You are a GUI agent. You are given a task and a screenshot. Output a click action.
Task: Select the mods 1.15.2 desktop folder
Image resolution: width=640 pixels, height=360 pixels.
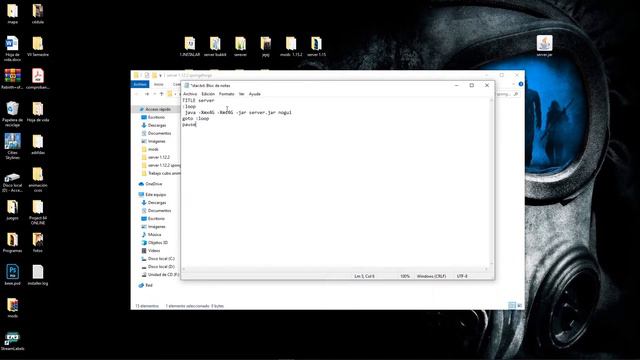coord(291,46)
